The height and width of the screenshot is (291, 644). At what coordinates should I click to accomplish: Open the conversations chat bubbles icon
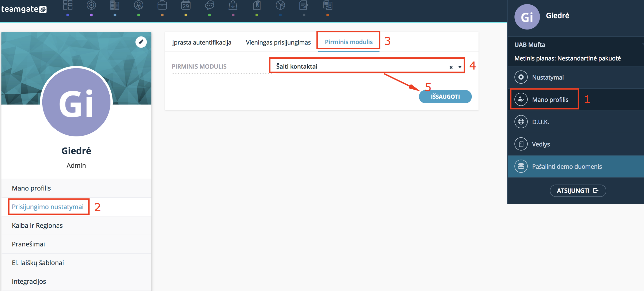pos(210,5)
